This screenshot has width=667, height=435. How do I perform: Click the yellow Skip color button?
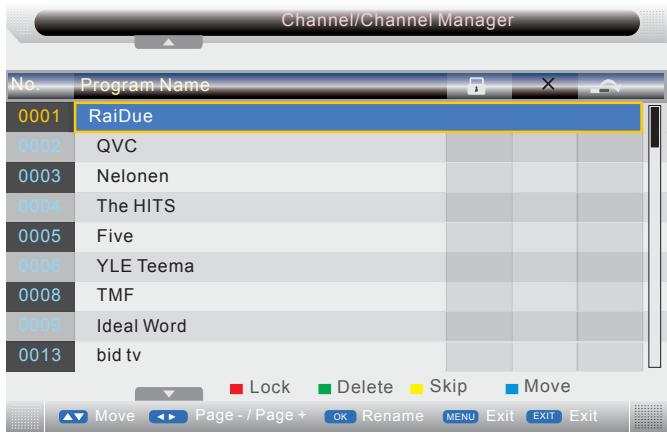tap(416, 389)
